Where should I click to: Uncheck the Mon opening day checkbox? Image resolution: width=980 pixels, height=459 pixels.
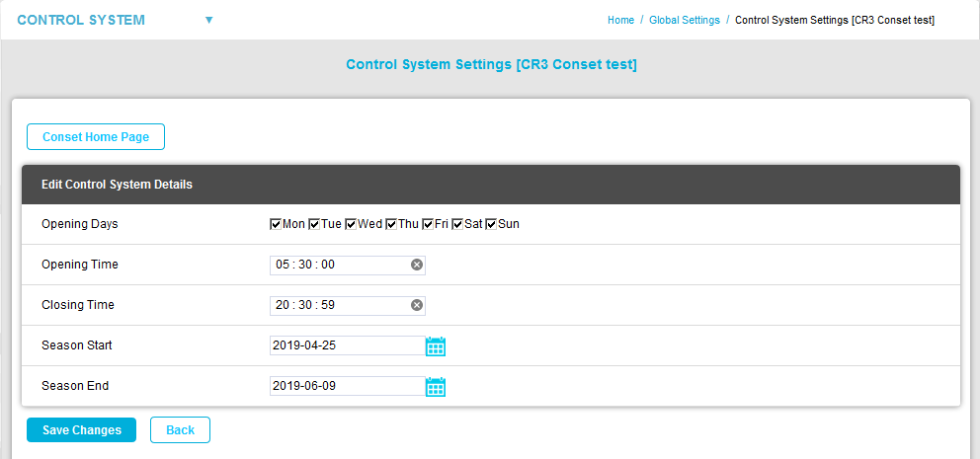click(276, 224)
